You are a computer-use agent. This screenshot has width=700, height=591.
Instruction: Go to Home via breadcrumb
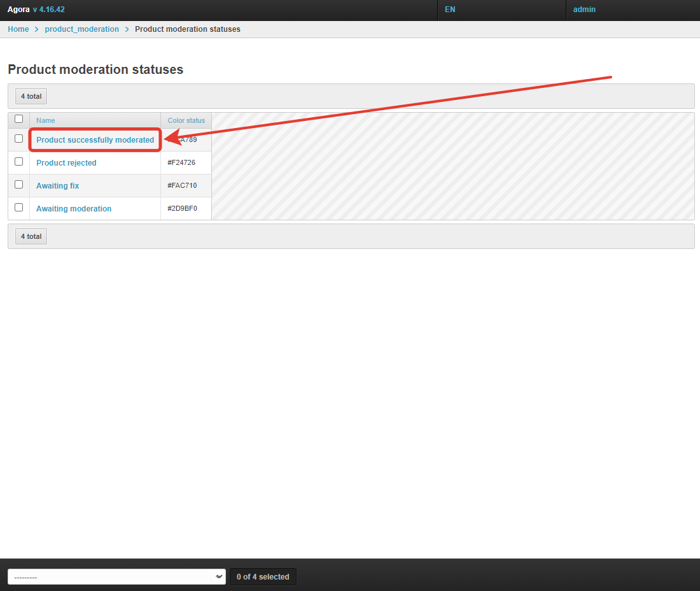tap(18, 29)
